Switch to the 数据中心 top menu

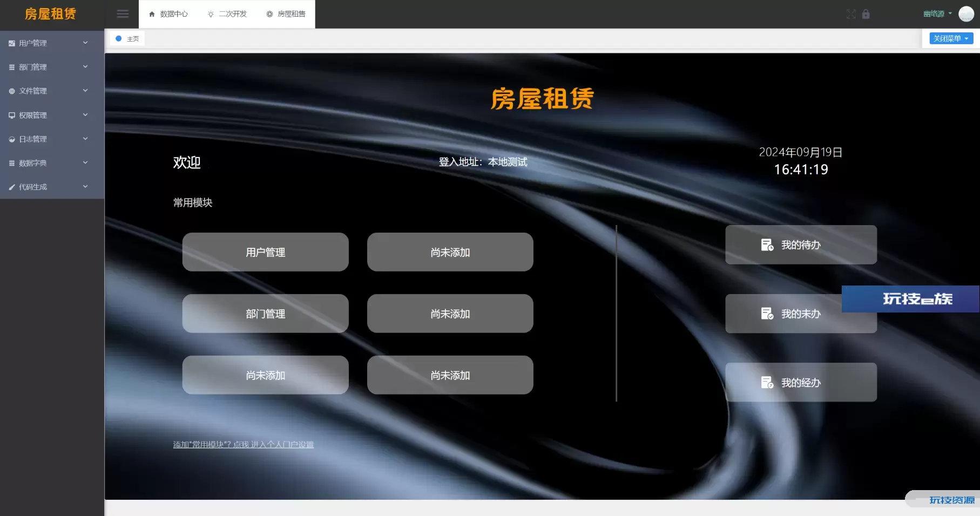point(168,14)
